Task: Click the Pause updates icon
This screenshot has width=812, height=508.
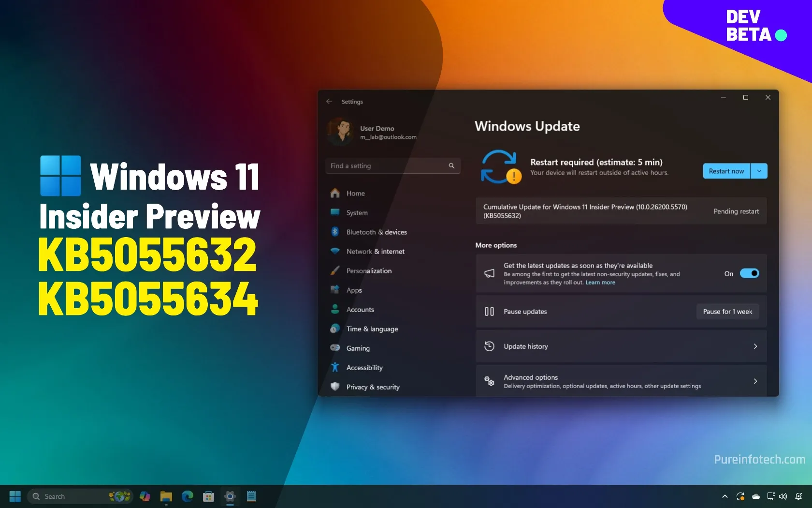Action: [x=489, y=312]
